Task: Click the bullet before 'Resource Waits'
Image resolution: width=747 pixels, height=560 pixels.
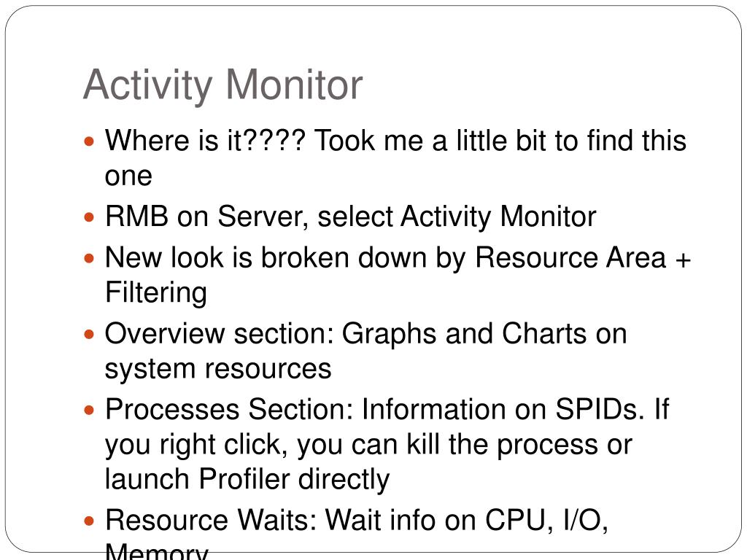Action: [89, 521]
